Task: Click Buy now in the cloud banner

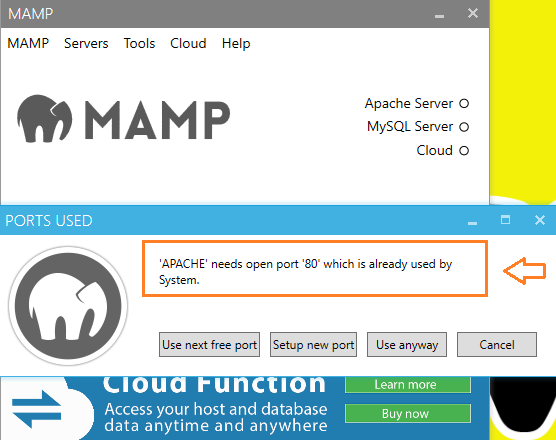Action: click(x=408, y=413)
